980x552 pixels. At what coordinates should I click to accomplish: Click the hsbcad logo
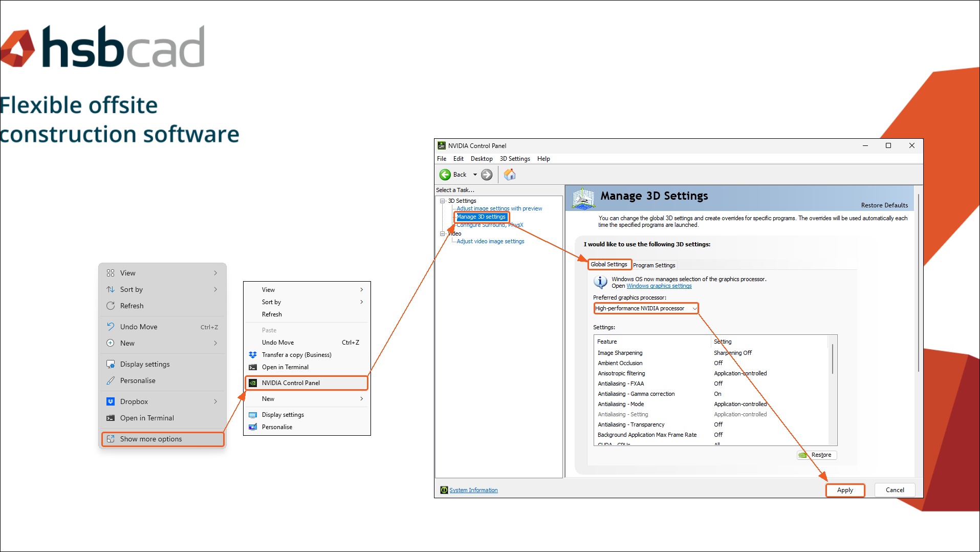click(x=102, y=47)
